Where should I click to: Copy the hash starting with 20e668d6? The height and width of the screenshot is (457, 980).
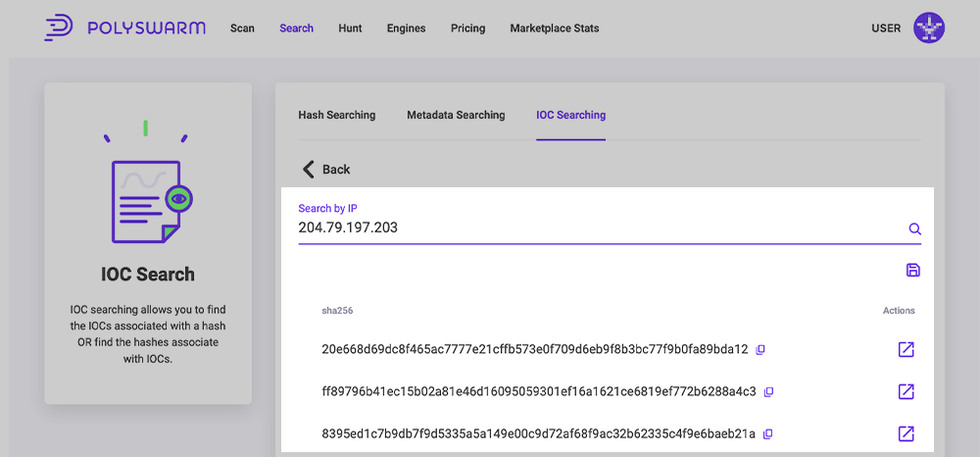coord(760,349)
